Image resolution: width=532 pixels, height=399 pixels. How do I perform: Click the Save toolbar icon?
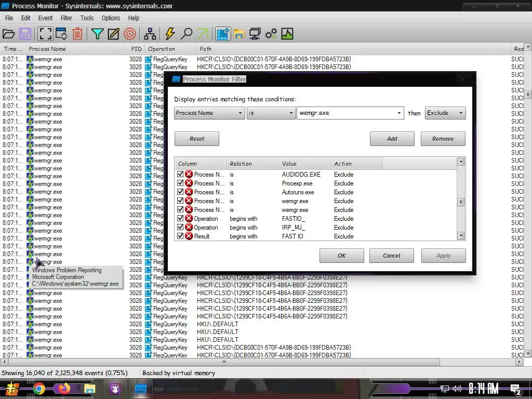point(25,34)
